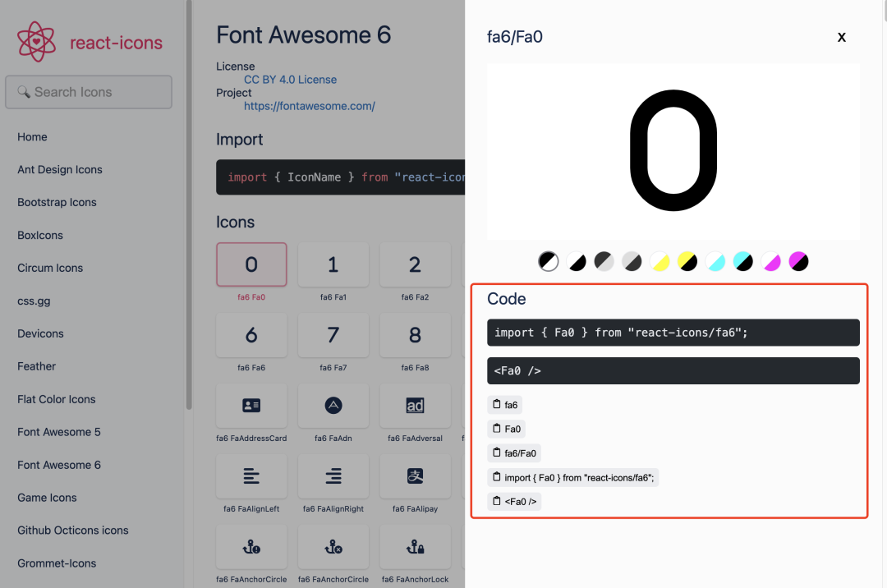Viewport: 887px width, 588px height.
Task: Open the first FaAnchorCircle icon with exclamation
Action: click(x=251, y=547)
